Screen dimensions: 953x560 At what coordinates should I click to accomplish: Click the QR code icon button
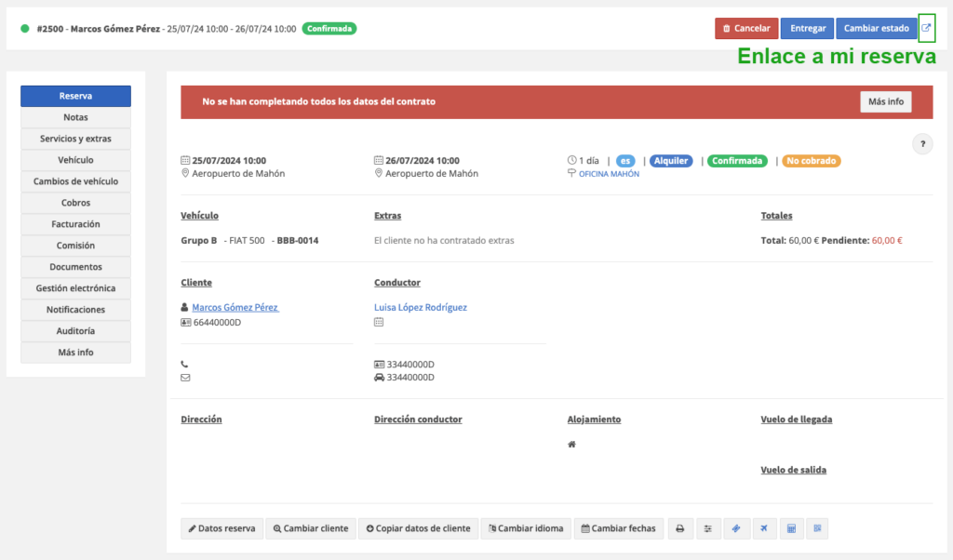click(817, 528)
